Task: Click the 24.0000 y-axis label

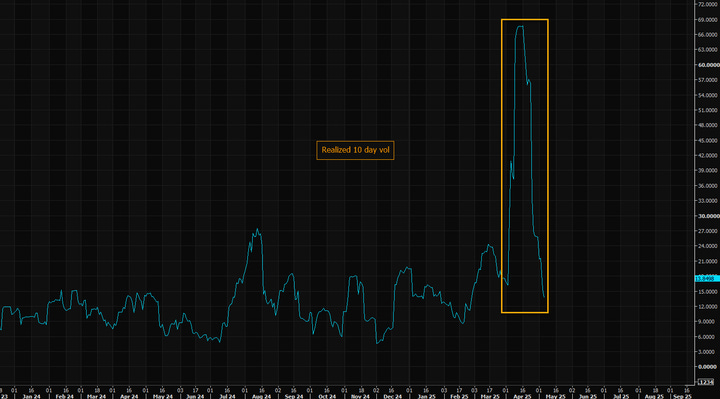Action: 708,246
